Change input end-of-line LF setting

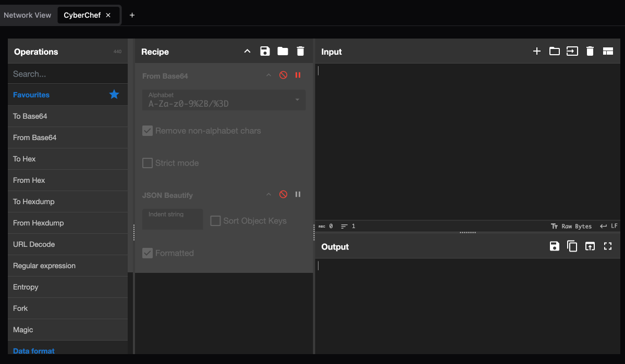click(609, 226)
